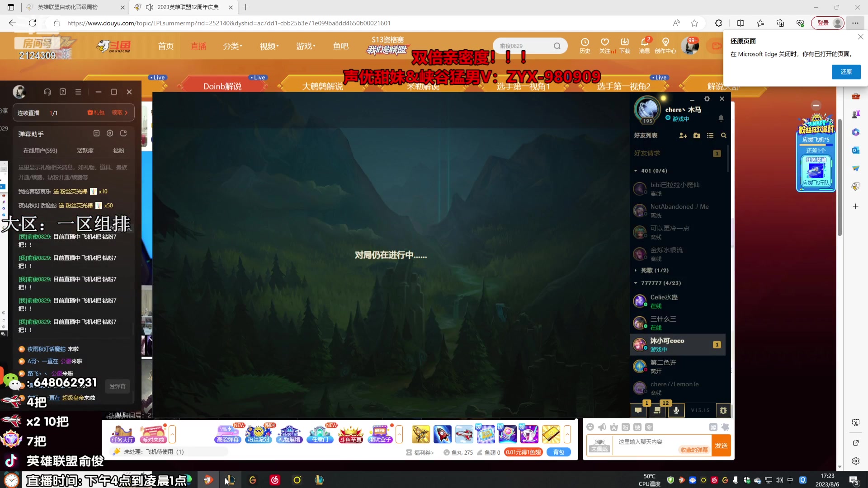Open the 福利券 coupon link
This screenshot has width=868, height=488.
pos(420,452)
